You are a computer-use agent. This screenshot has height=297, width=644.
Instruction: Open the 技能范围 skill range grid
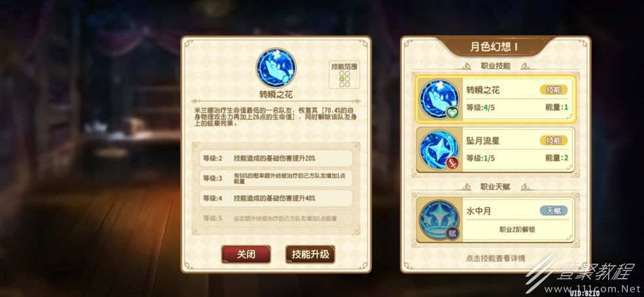[x=344, y=75]
